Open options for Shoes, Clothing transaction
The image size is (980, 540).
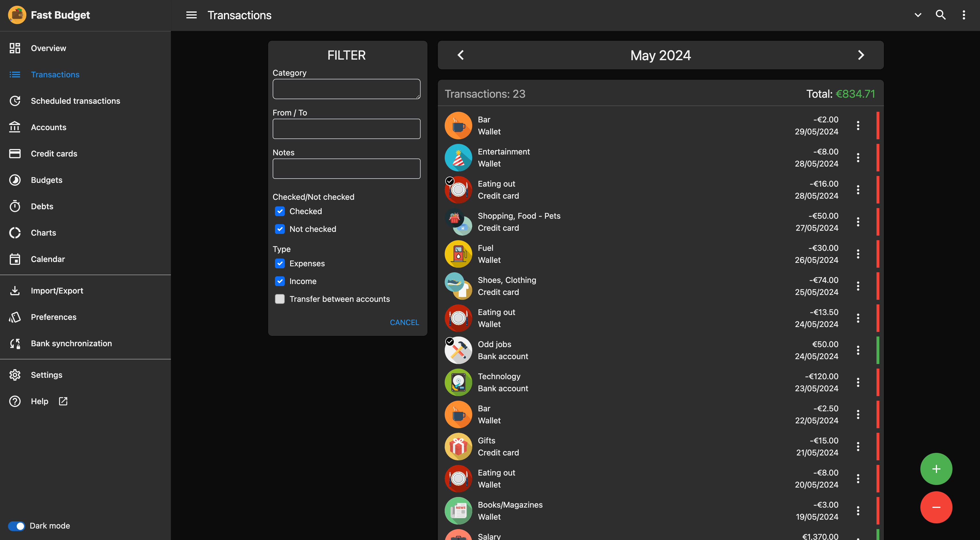tap(858, 286)
